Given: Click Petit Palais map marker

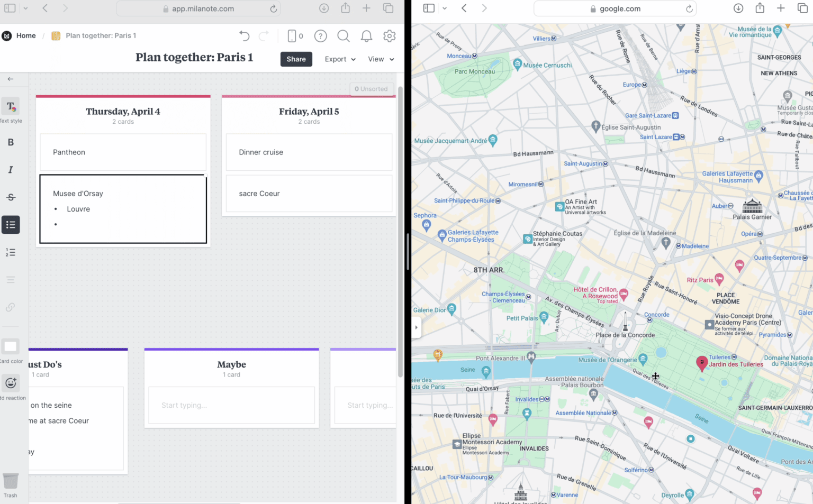Looking at the screenshot, I should 544,317.
